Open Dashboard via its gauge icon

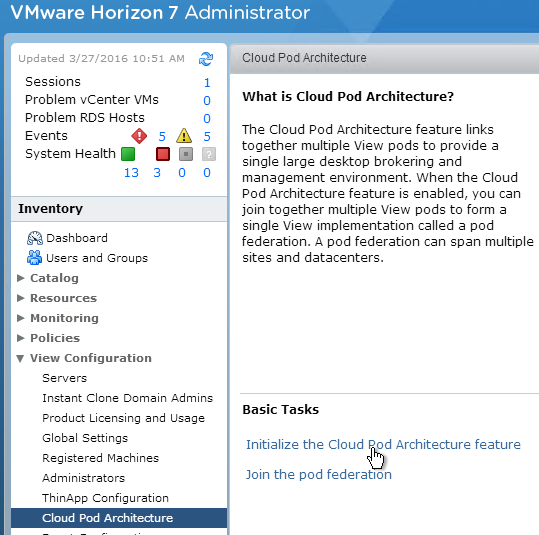point(35,238)
